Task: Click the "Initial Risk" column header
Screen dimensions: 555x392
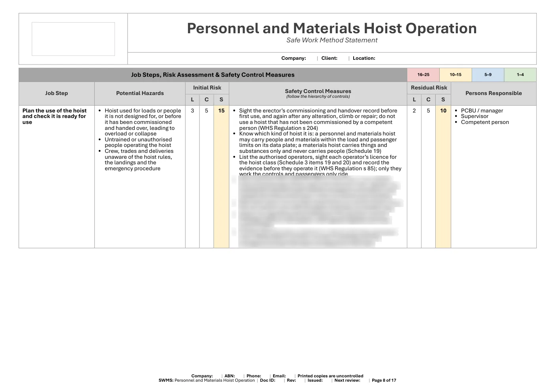Action: 207,88
